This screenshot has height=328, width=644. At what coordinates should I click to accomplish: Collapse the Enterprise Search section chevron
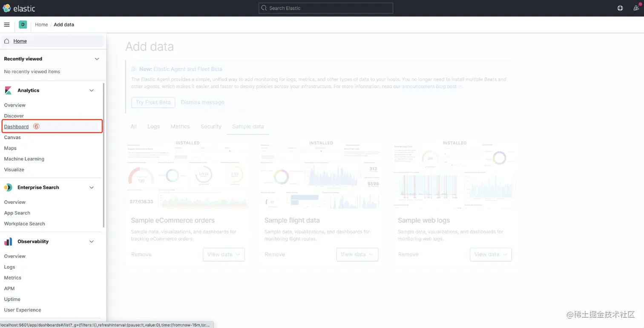click(x=92, y=188)
